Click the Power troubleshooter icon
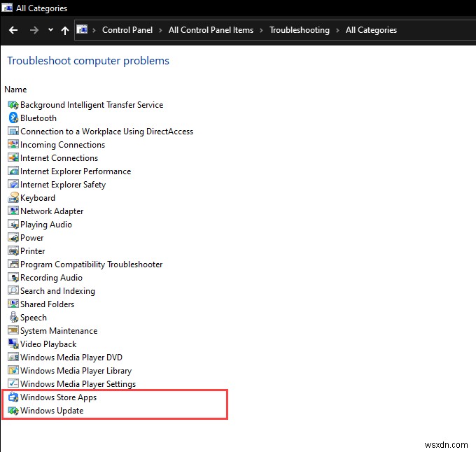The image size is (476, 452). click(13, 238)
